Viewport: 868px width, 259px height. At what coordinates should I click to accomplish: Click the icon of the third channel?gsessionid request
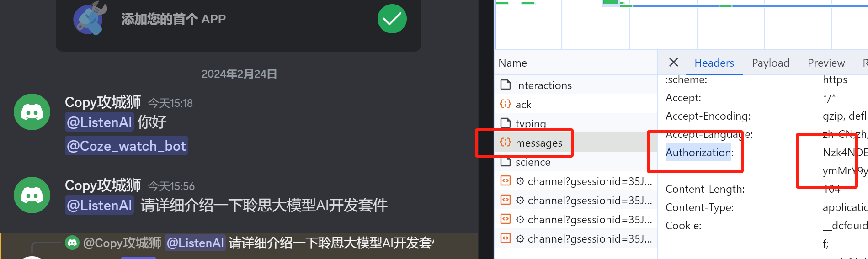point(506,219)
